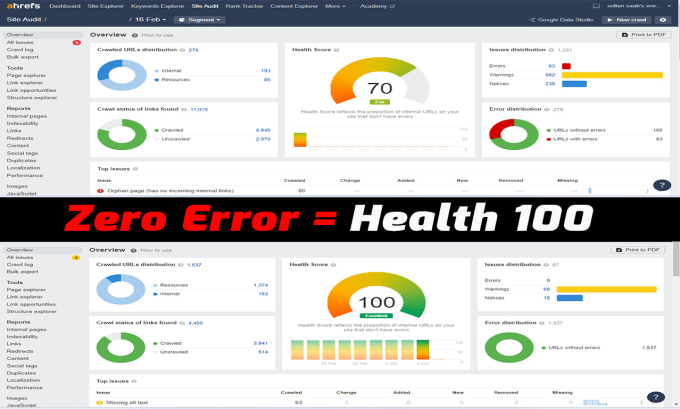Click info icon beside Top issues above Missing alt text

(x=134, y=381)
